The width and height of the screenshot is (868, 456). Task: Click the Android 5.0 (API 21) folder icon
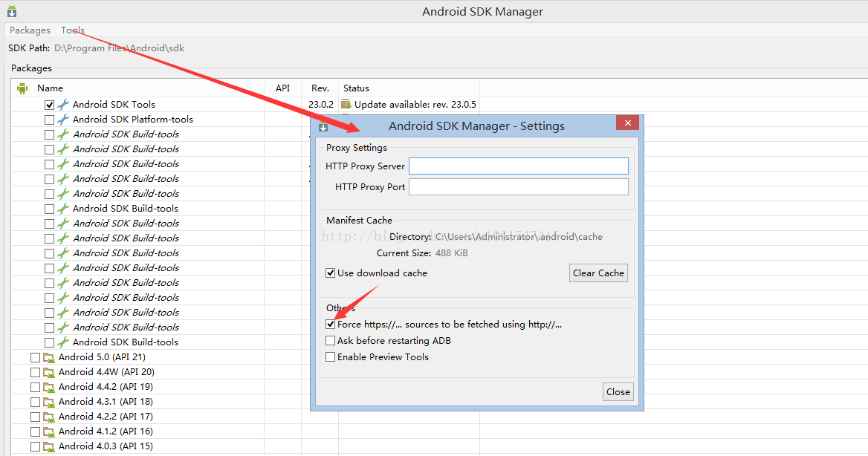coord(49,357)
